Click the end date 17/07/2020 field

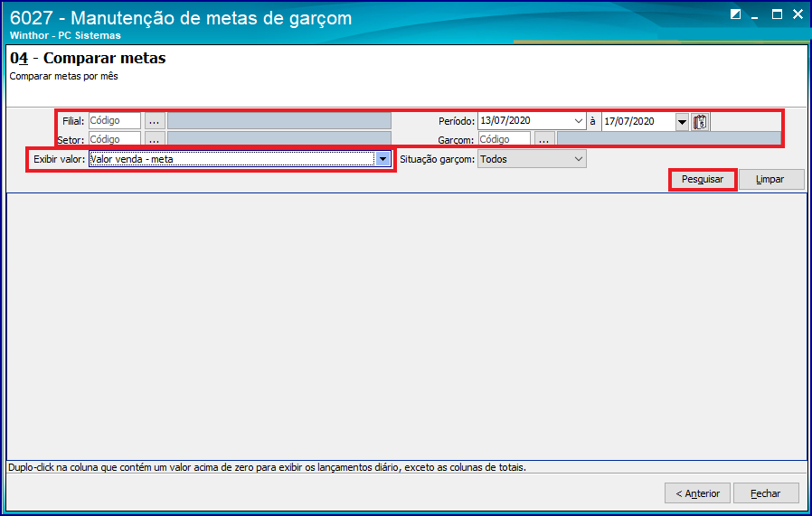pos(638,122)
